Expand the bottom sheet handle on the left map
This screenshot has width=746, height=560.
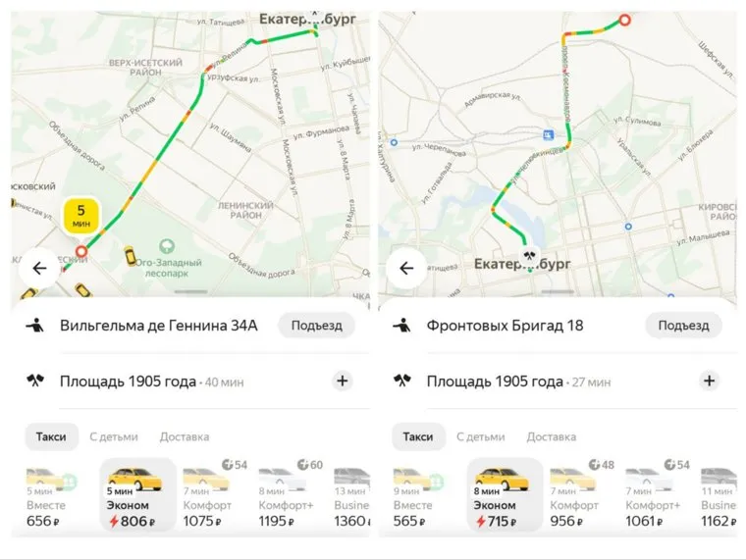190,291
